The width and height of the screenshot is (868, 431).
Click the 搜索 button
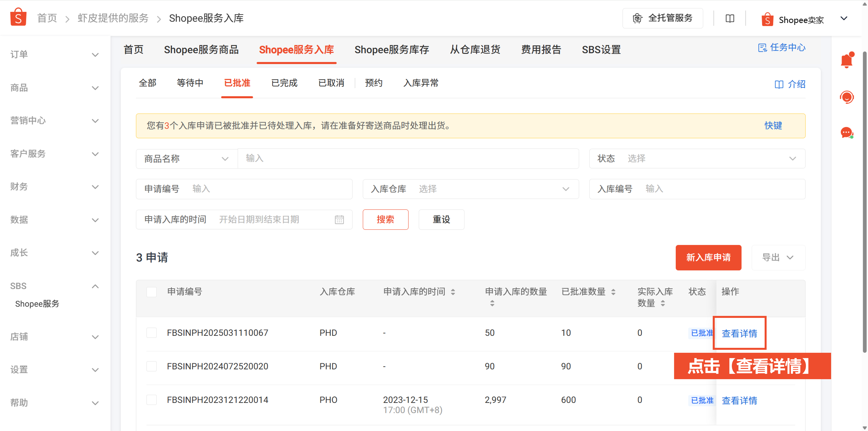pos(385,220)
